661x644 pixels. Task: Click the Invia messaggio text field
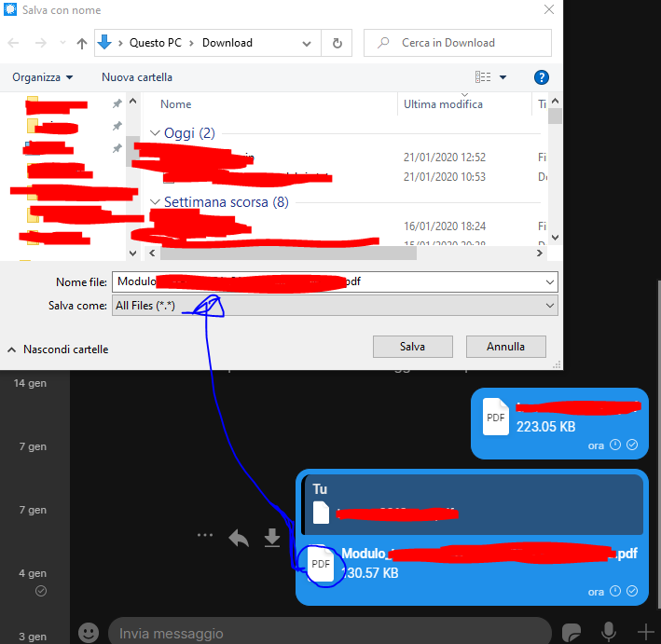pos(330,633)
